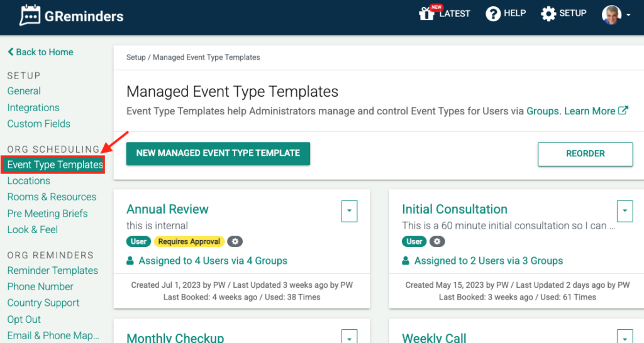Expand the profile dropdown caret
Viewport: 644px width, 343px height.
(628, 15)
